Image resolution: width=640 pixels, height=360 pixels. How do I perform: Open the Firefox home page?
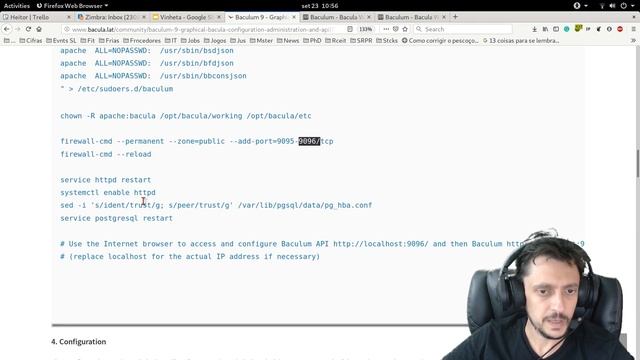[x=39, y=29]
